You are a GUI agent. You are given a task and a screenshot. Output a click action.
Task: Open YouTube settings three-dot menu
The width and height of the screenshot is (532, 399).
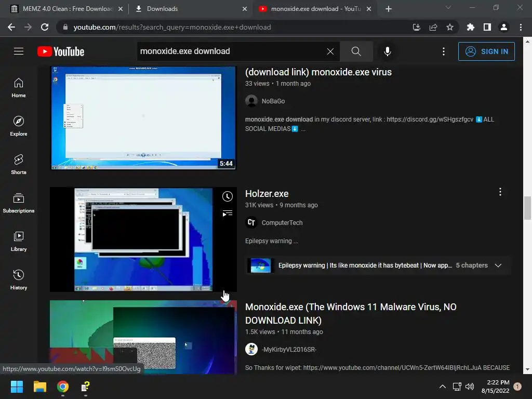(444, 51)
